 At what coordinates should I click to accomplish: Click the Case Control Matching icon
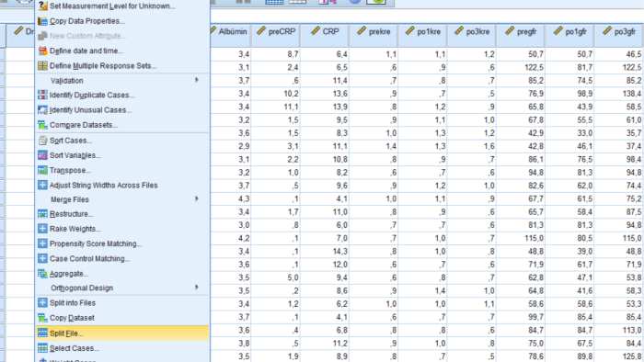tap(42, 258)
